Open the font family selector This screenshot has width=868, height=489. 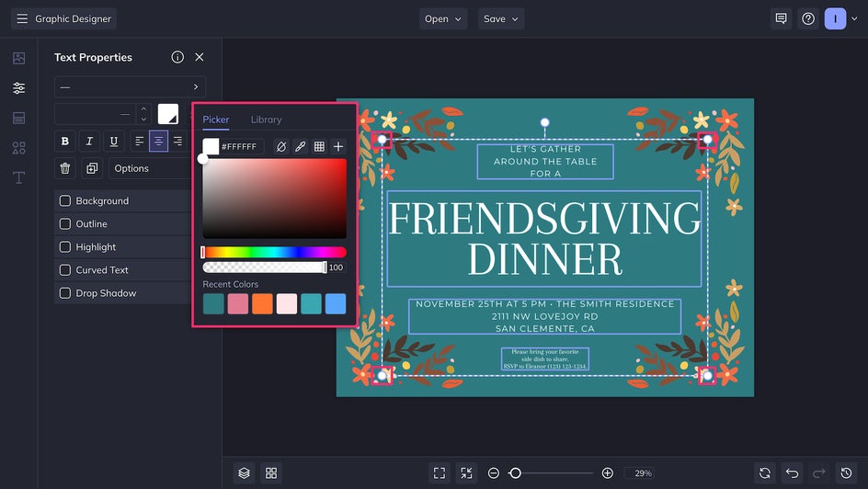pos(130,86)
